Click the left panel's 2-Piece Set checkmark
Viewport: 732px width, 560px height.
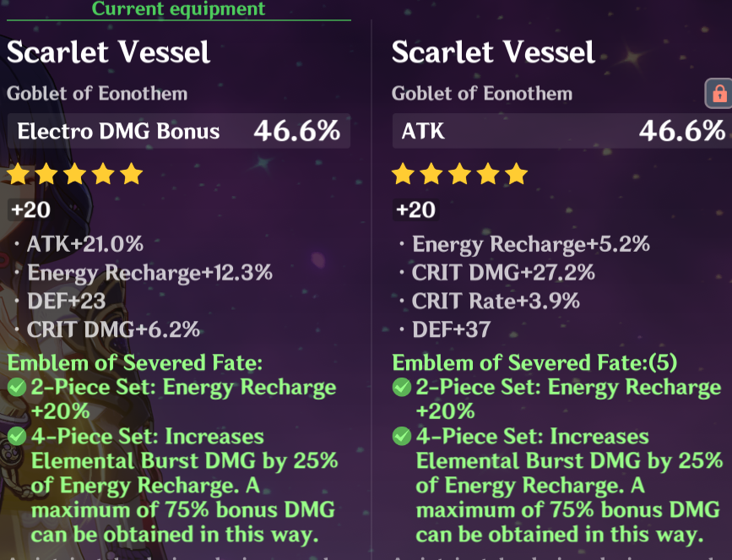17,388
